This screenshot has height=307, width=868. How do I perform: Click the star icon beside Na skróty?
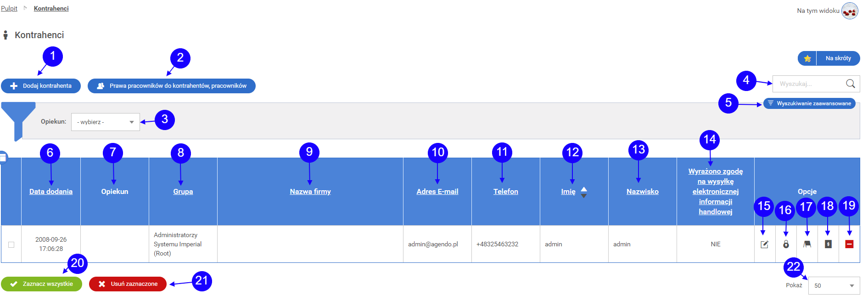tap(807, 58)
